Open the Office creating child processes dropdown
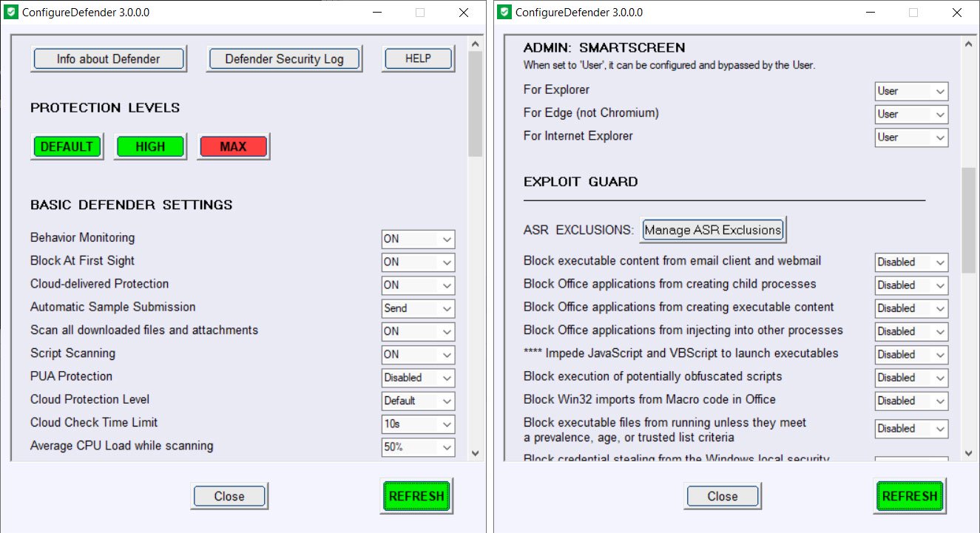This screenshot has width=980, height=533. (x=911, y=285)
